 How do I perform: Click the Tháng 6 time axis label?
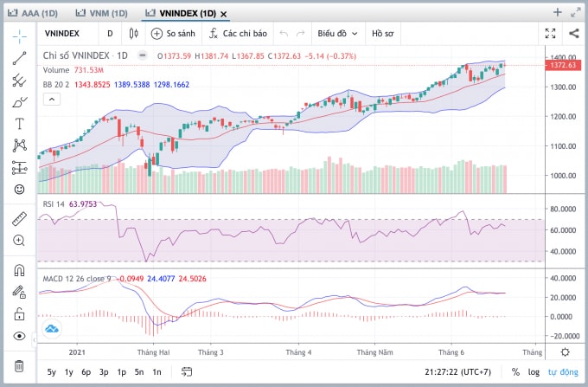451,352
